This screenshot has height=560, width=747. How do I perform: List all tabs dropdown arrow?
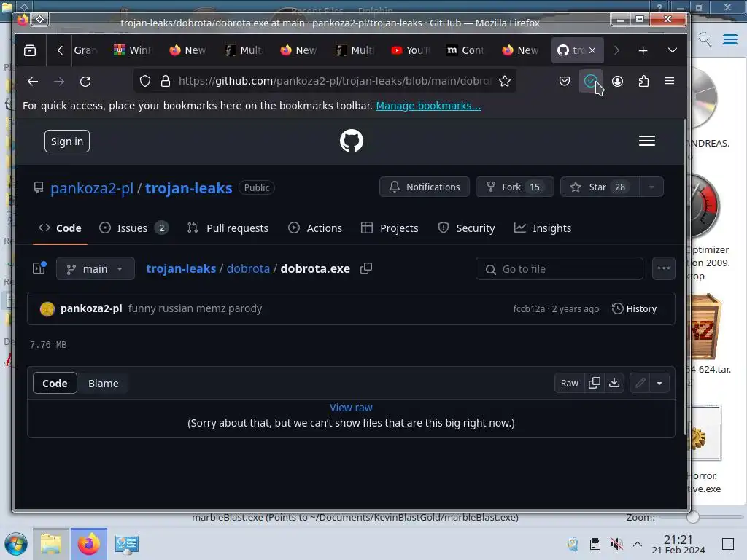coord(672,50)
